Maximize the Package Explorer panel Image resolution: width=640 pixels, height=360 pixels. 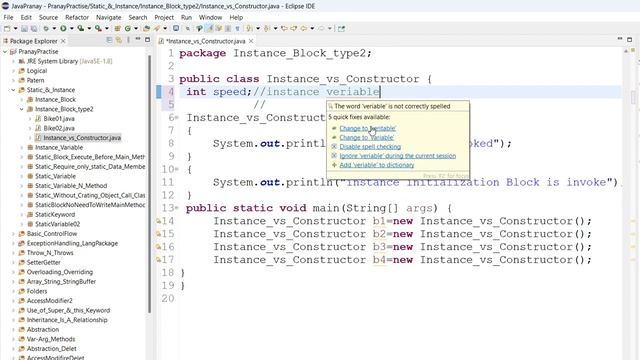pos(147,40)
